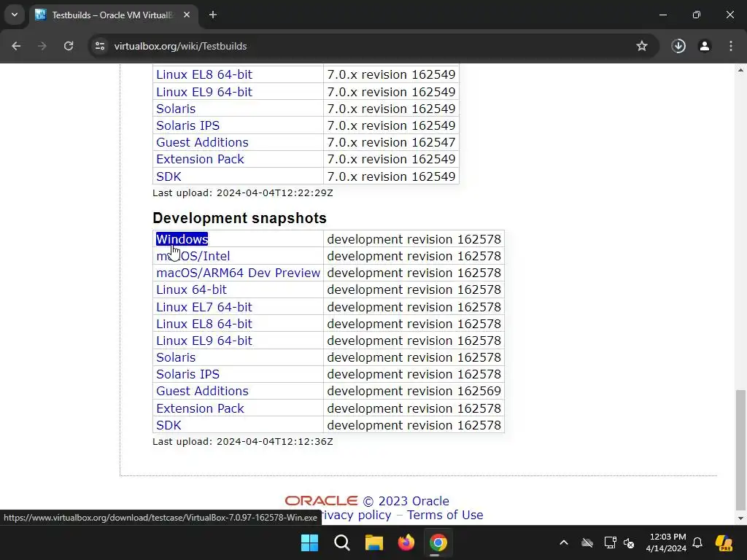Download Linux EL9 64-bit development build
747x560 pixels.
pyautogui.click(x=204, y=341)
